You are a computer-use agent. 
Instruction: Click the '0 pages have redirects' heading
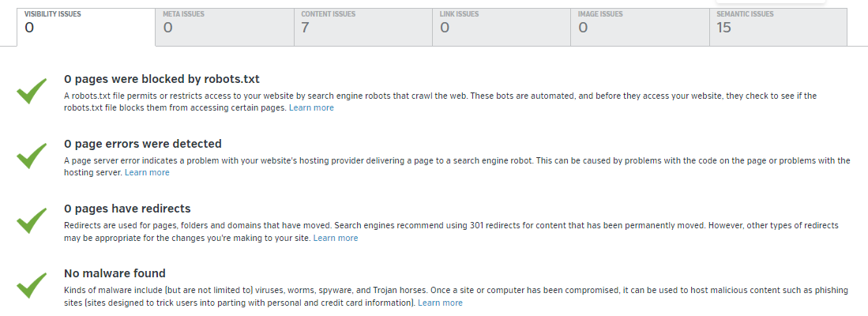[127, 209]
